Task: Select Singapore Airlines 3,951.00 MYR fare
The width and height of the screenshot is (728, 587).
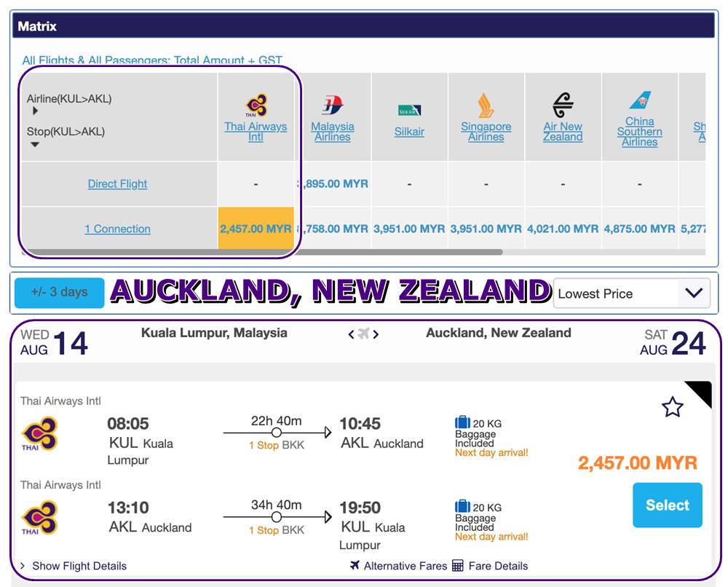Action: click(x=486, y=229)
